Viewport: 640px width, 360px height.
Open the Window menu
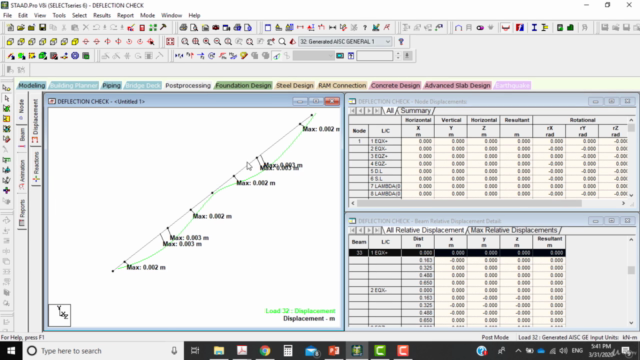pos(171,16)
